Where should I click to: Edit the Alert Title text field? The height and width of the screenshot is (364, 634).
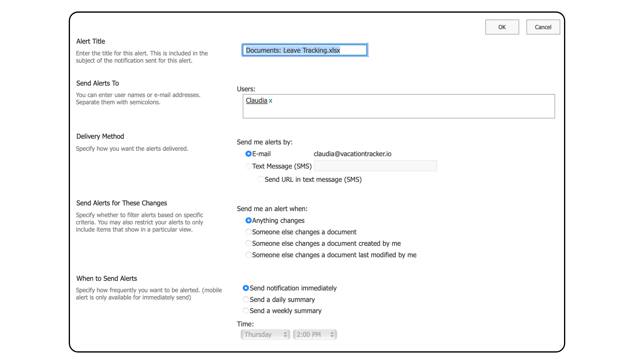click(x=305, y=50)
